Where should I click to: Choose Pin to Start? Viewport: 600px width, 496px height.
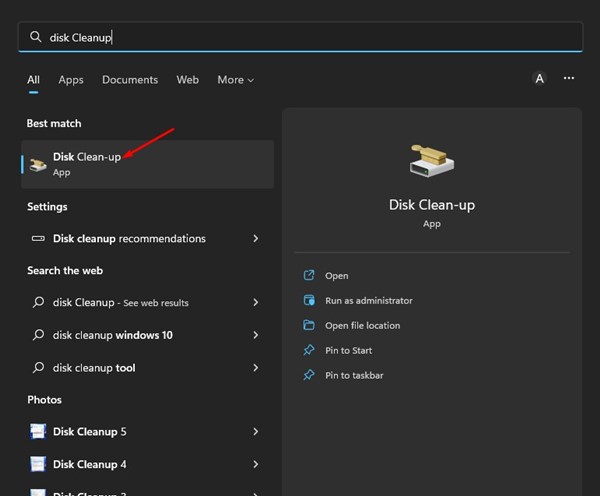click(x=349, y=350)
